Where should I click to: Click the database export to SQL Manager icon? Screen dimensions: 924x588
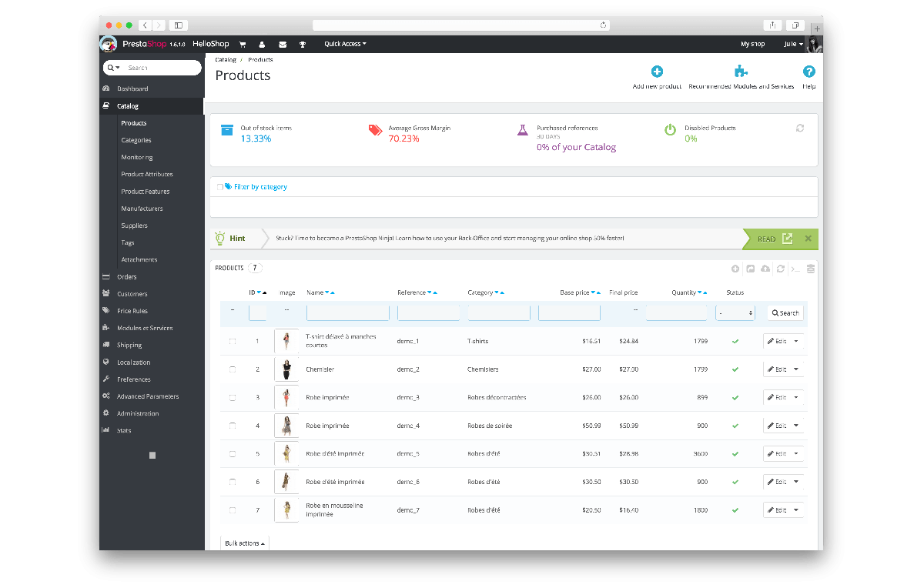pos(811,269)
